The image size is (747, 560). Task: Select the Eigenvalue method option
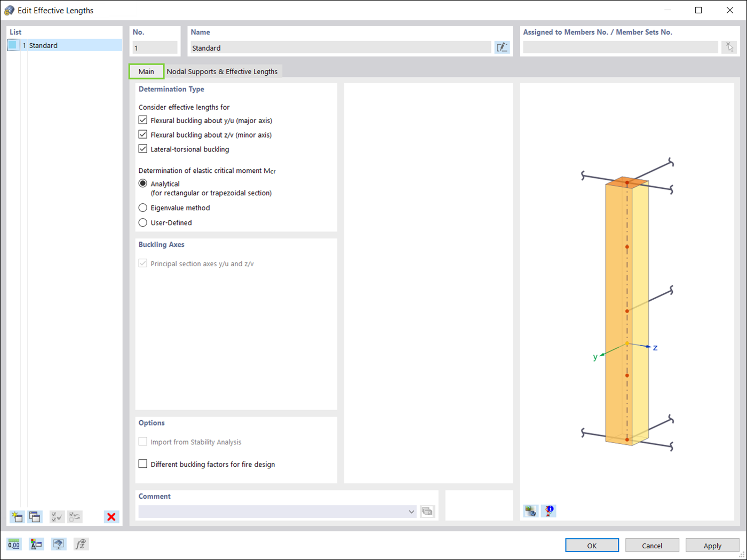[142, 207]
